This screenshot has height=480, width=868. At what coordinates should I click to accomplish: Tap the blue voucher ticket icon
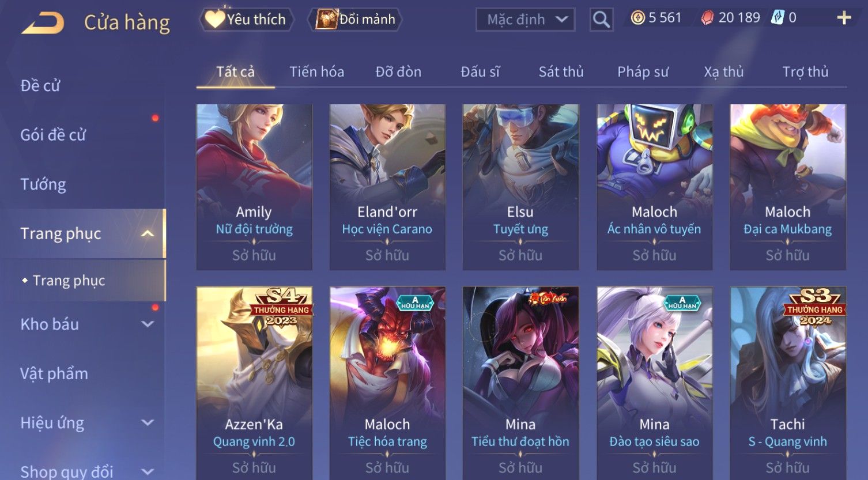point(778,18)
